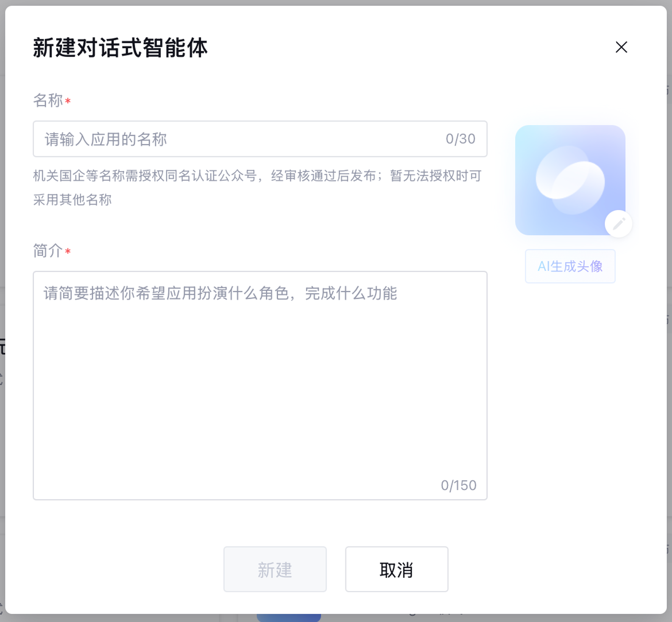
Task: Click the 请简要描述 placeholder text
Action: point(220,293)
